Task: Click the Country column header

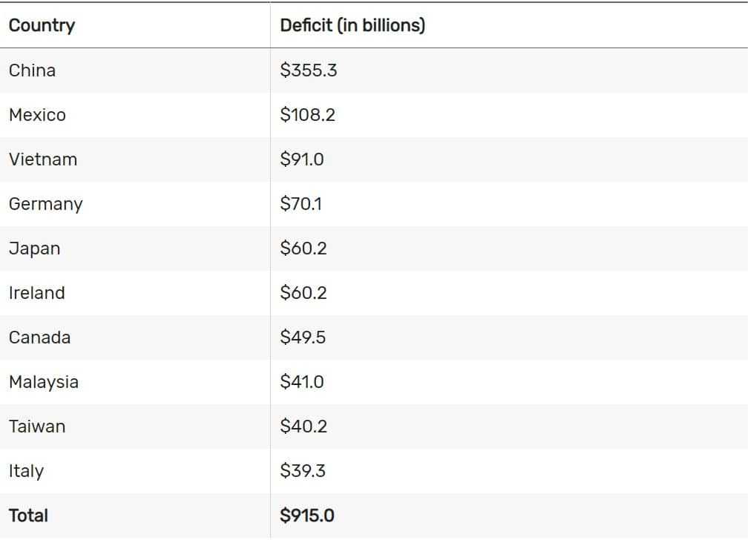Action: (42, 25)
